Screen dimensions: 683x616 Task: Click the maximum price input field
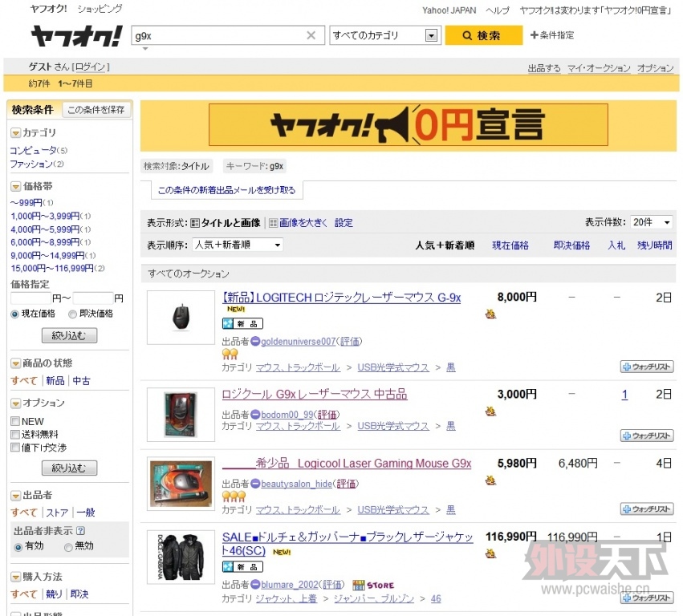93,298
